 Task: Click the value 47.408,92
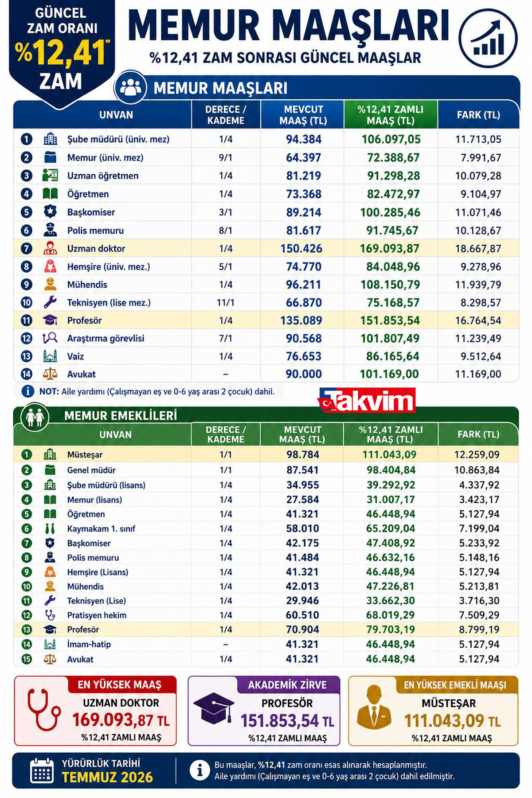pos(391,543)
